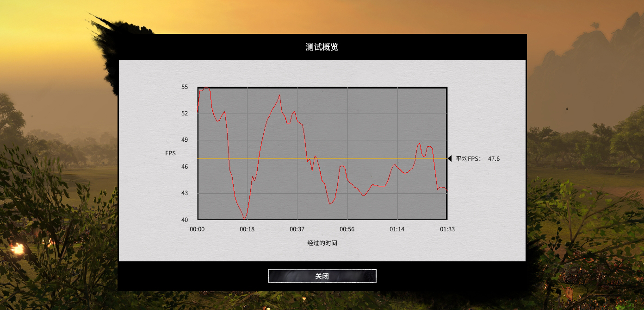This screenshot has height=310, width=644.
Task: Click the 00:37 tick label
Action: [296, 229]
